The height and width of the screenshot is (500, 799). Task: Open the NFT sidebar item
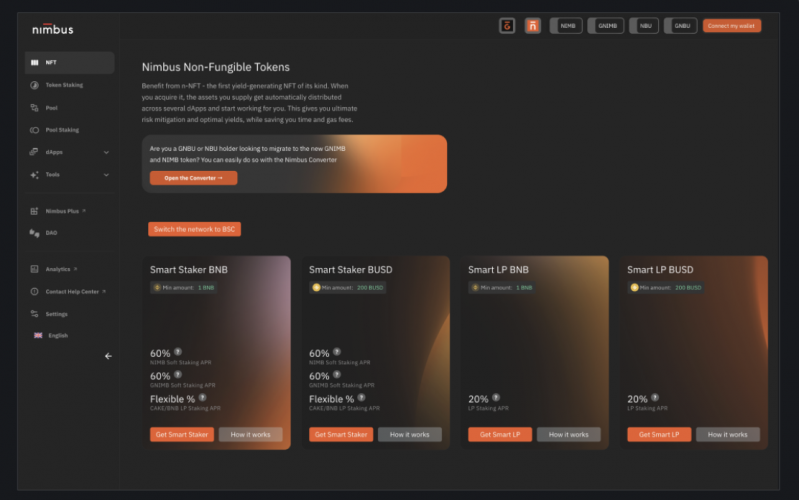click(69, 63)
